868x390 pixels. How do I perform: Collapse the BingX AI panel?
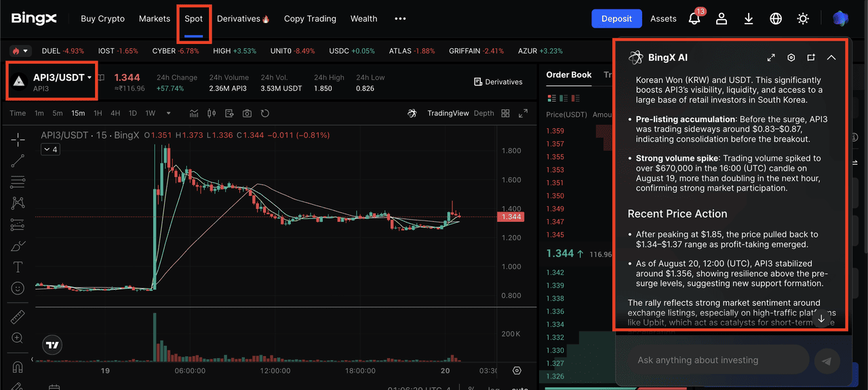pyautogui.click(x=831, y=58)
